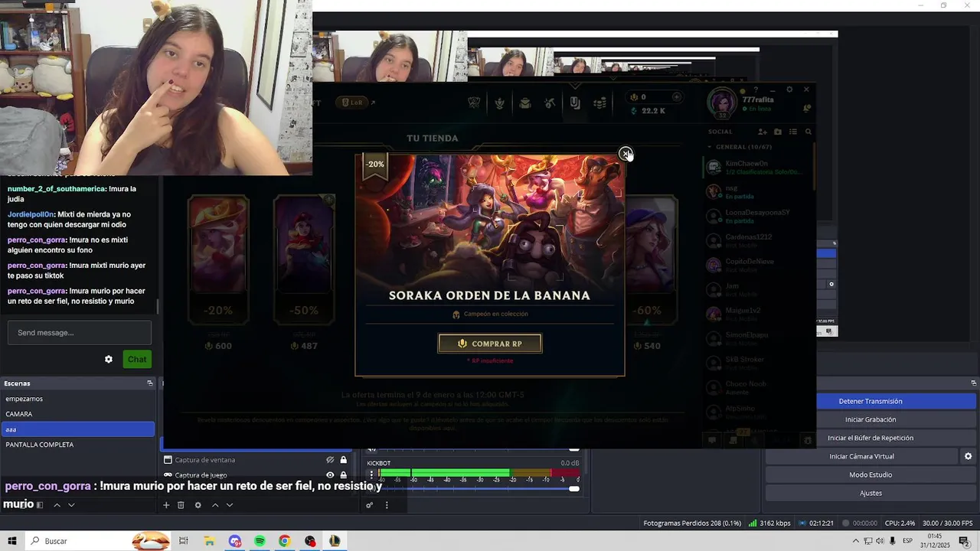Select the CAMARA scene
980x551 pixels.
[x=77, y=414]
